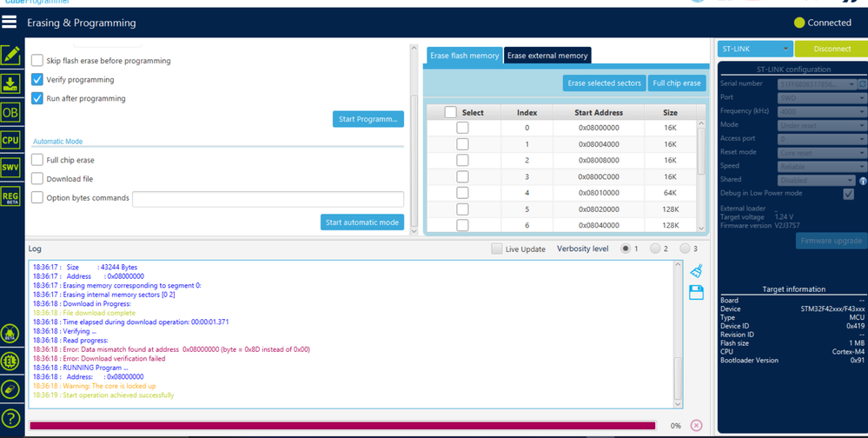Select sector 0 at 0x08000000
Screen dimensions: 868x438
click(462, 128)
